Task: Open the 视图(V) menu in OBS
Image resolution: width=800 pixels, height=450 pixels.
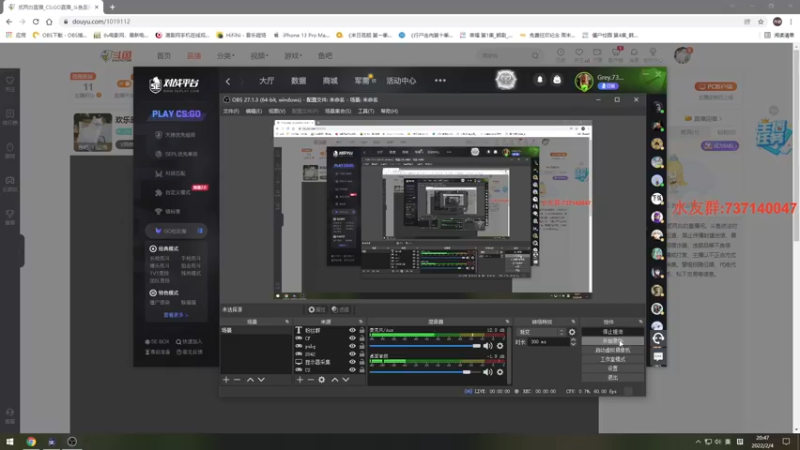Action: [x=277, y=111]
